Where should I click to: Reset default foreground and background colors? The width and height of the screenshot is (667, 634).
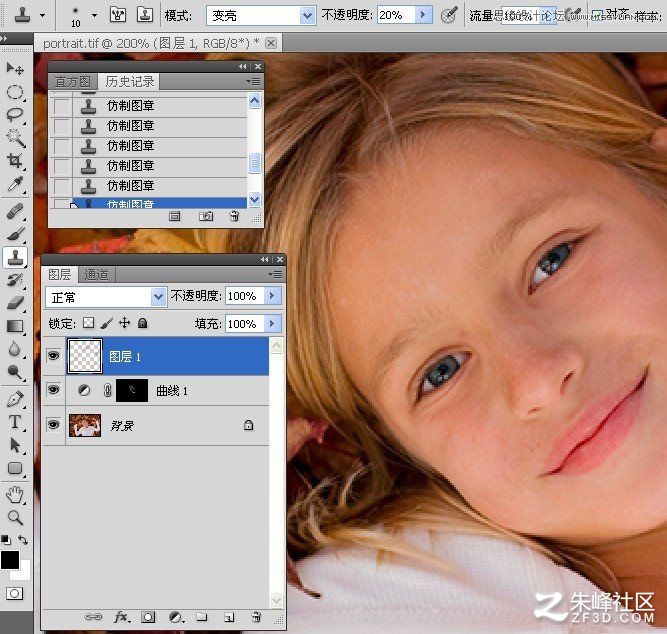(6, 540)
